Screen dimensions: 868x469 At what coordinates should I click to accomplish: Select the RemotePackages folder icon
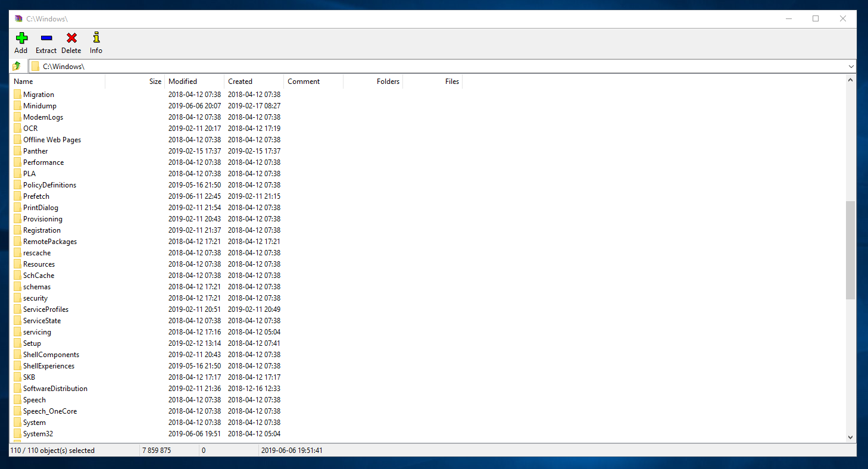click(x=17, y=241)
